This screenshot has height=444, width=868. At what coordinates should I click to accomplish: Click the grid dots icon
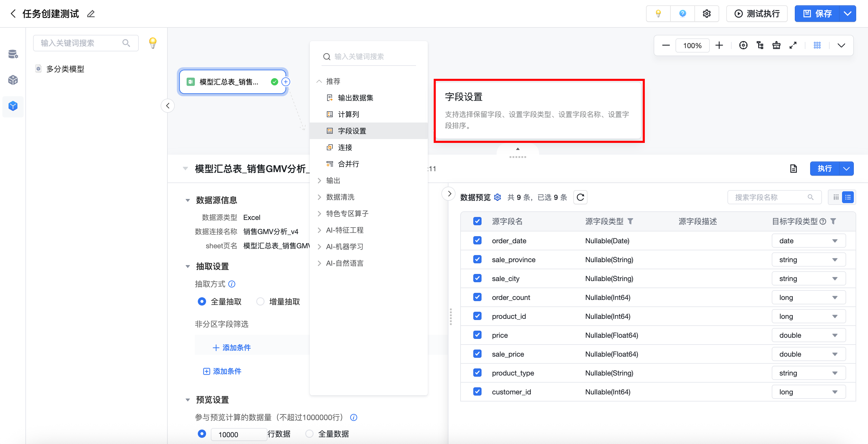tap(817, 45)
